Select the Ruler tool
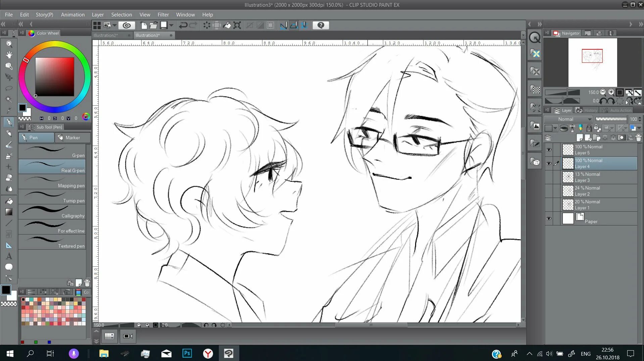Image resolution: width=644 pixels, height=361 pixels. (9, 245)
